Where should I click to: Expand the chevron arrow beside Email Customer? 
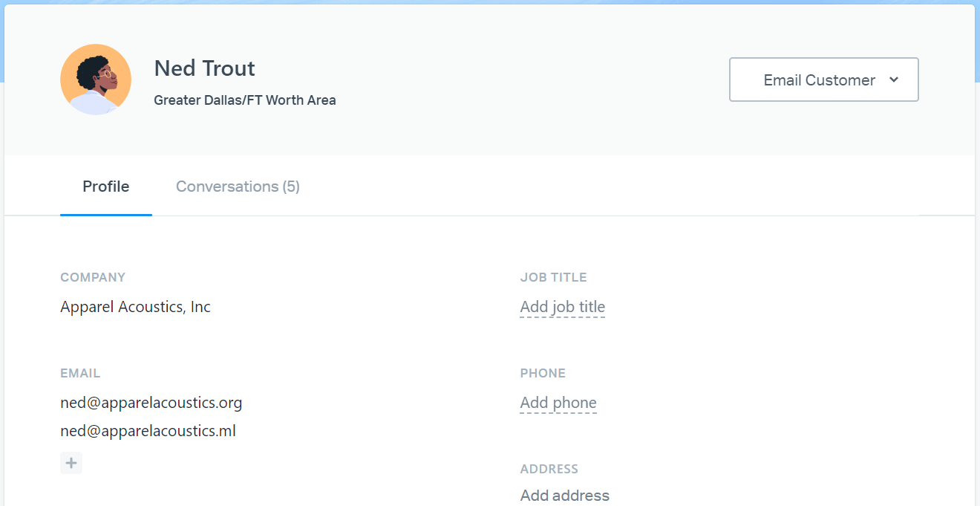tap(894, 80)
